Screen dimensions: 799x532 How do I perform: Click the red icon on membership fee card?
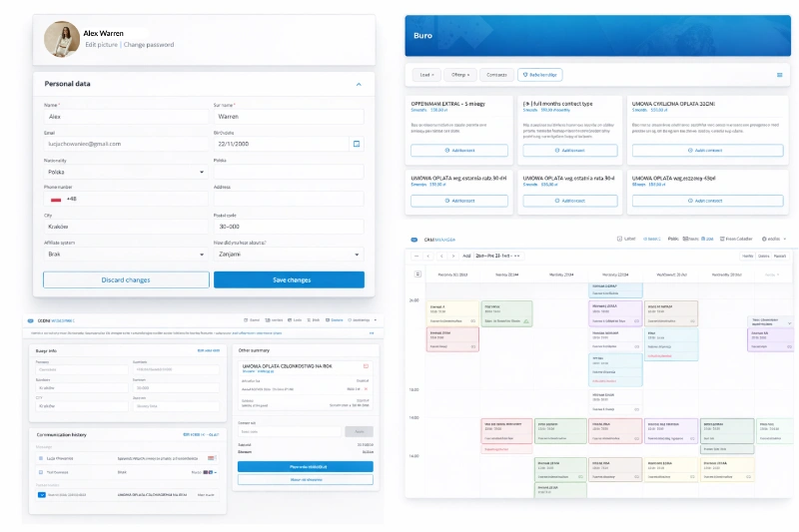pyautogui.click(x=366, y=366)
